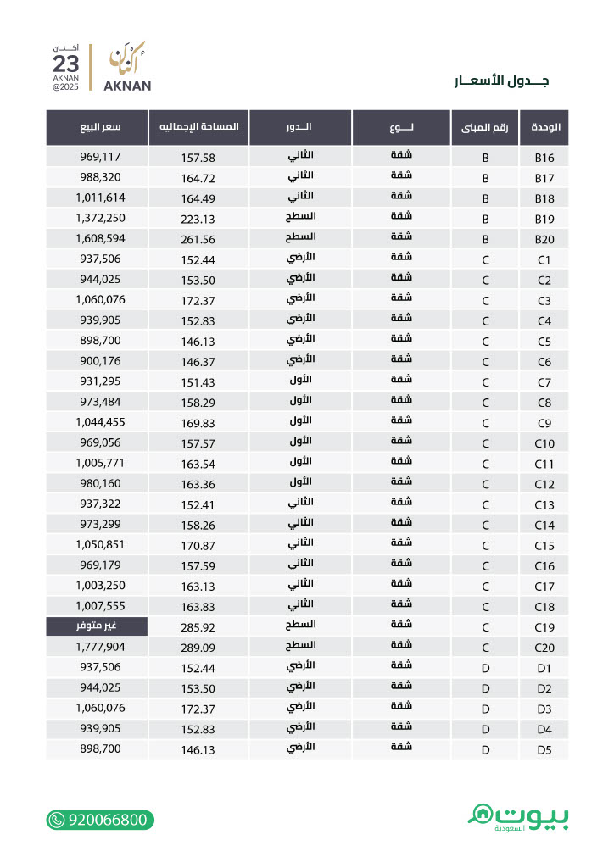Select the C9 unit cell
The height and width of the screenshot is (868, 614).
tap(544, 423)
